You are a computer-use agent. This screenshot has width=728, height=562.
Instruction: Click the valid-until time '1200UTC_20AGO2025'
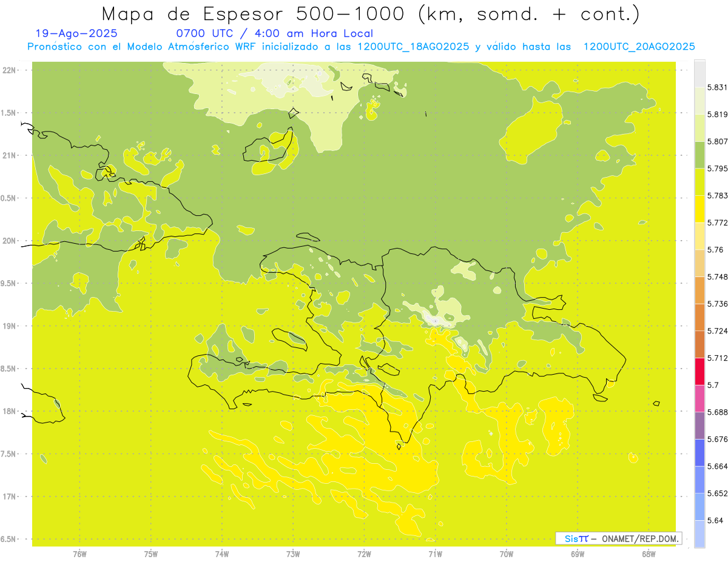click(639, 47)
